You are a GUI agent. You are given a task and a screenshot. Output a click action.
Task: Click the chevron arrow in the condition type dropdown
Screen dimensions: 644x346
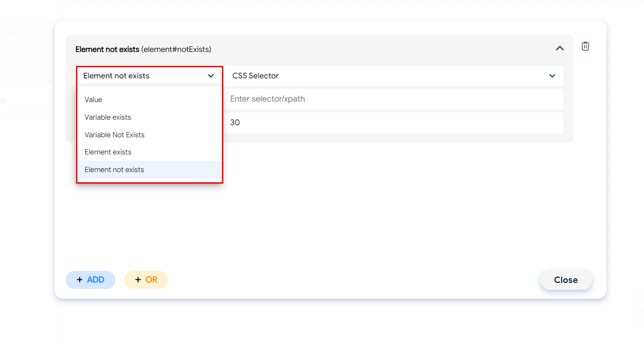point(211,76)
